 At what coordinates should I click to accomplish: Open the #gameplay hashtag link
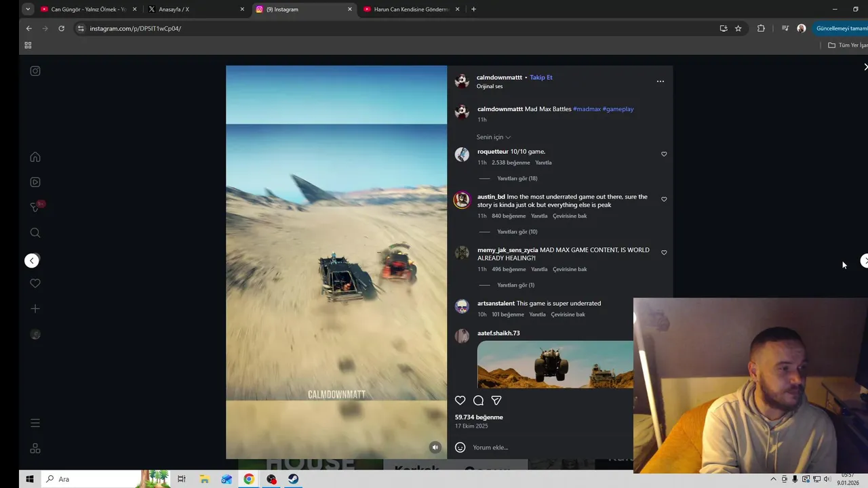[618, 109]
